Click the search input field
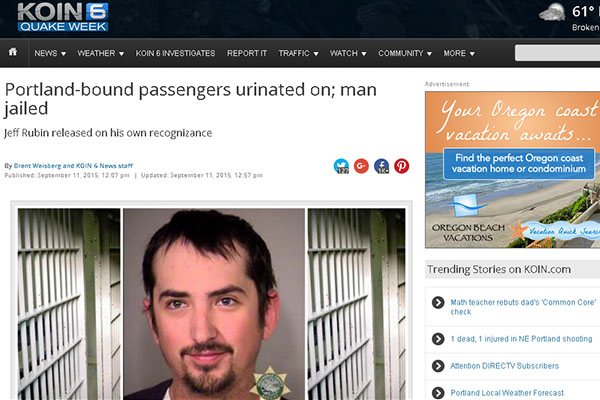The width and height of the screenshot is (600, 400). point(557,53)
